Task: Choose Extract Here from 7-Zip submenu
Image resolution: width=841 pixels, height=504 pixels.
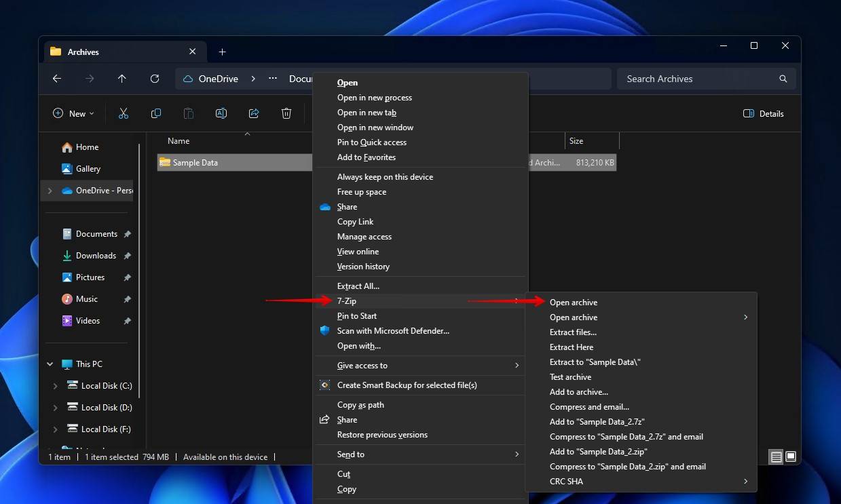Action: click(572, 347)
